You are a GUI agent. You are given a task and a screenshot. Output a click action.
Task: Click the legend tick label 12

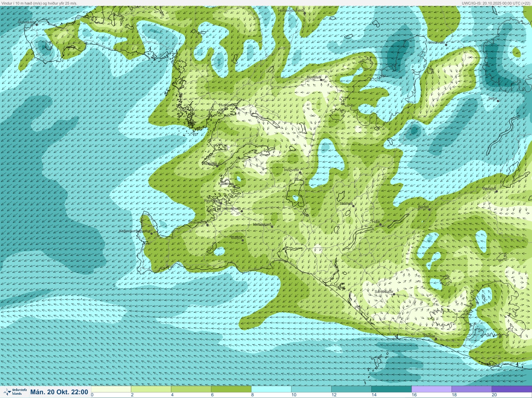point(334,395)
